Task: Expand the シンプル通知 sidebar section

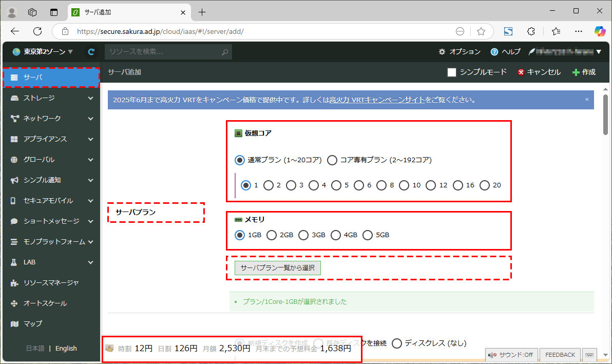Action: pos(51,180)
